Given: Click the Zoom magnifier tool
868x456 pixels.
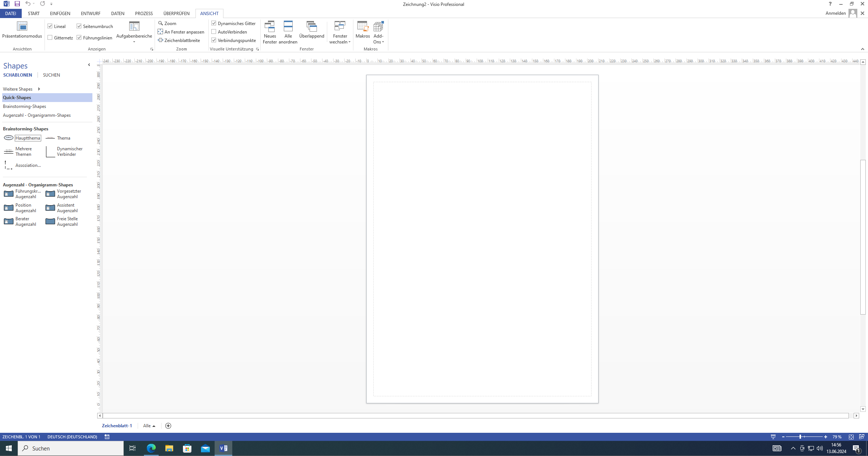Looking at the screenshot, I should click(x=167, y=23).
